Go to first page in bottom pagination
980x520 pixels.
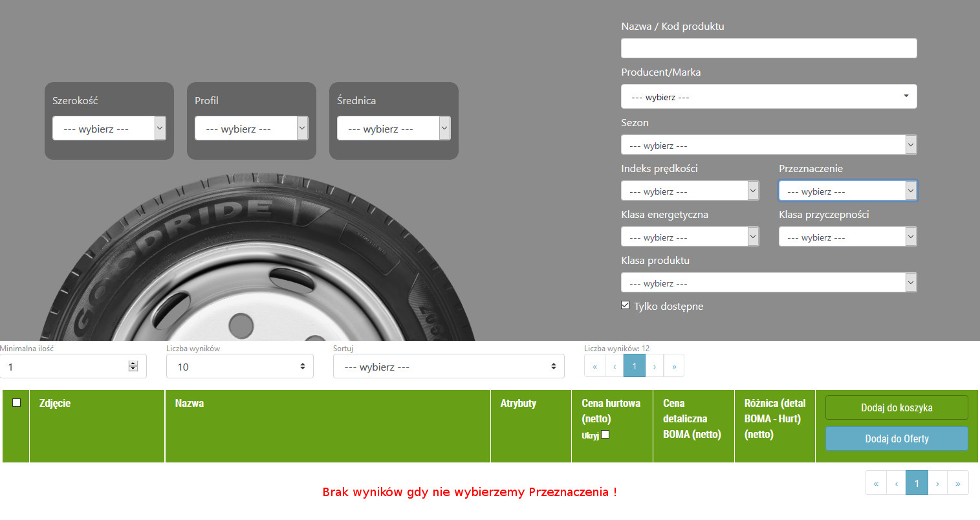[x=876, y=483]
